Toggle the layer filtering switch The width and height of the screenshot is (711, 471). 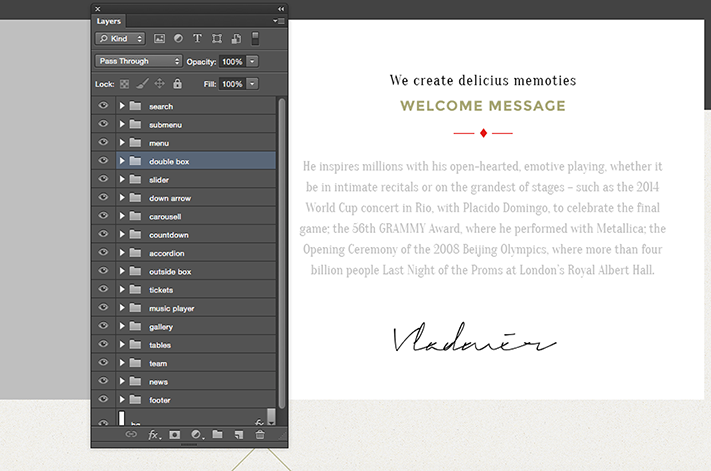255,39
